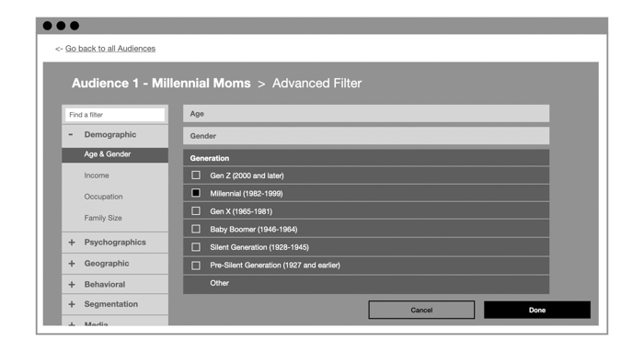
Task: Expand the Age section bar
Action: click(366, 114)
